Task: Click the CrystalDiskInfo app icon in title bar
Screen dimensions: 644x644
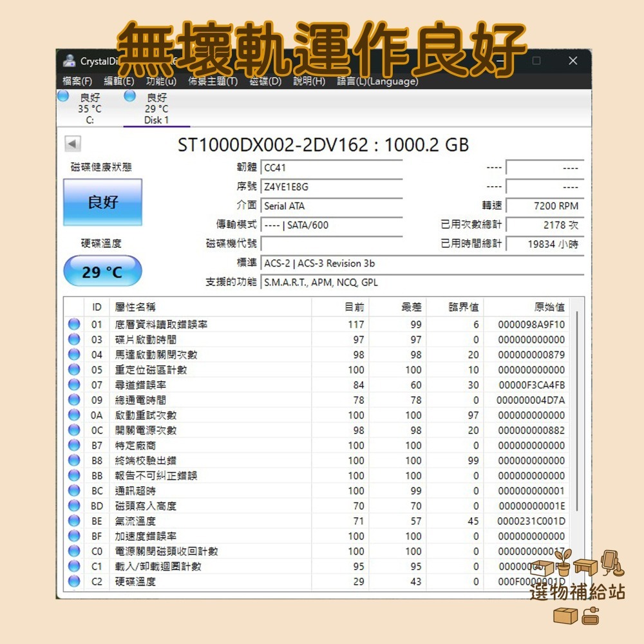Action: pyautogui.click(x=69, y=61)
